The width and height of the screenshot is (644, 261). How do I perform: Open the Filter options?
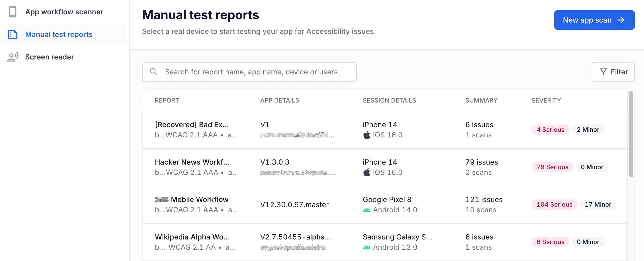pos(613,72)
